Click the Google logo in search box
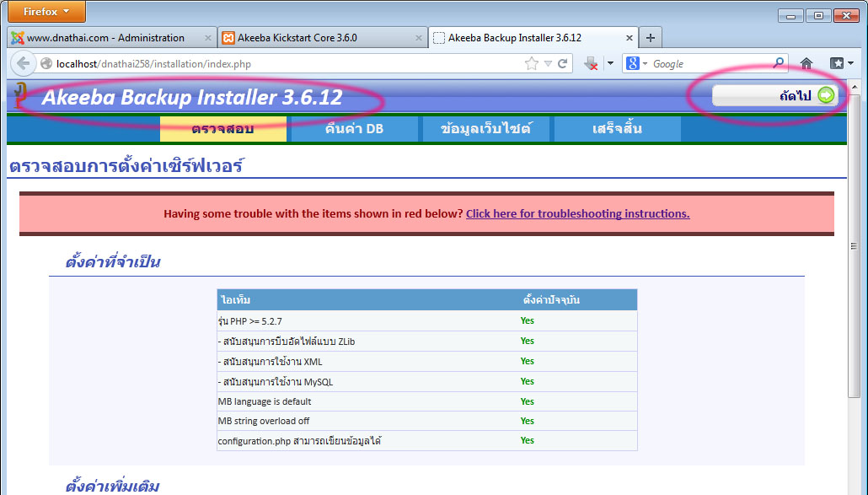This screenshot has width=868, height=495. [631, 62]
